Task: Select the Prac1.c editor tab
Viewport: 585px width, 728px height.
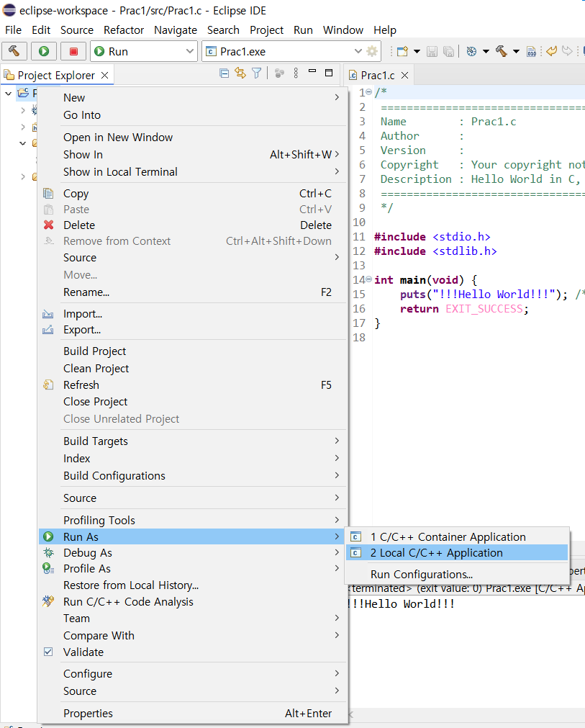Action: [378, 75]
